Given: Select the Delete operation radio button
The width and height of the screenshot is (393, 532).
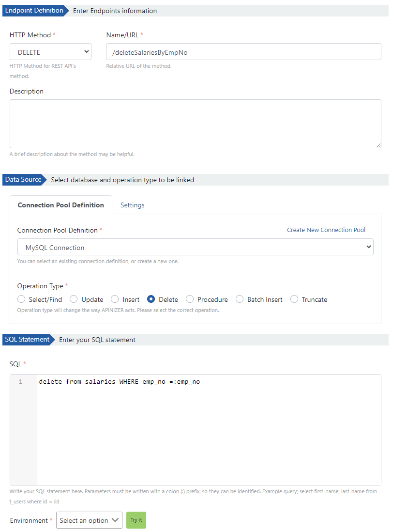Looking at the screenshot, I should tap(151, 299).
